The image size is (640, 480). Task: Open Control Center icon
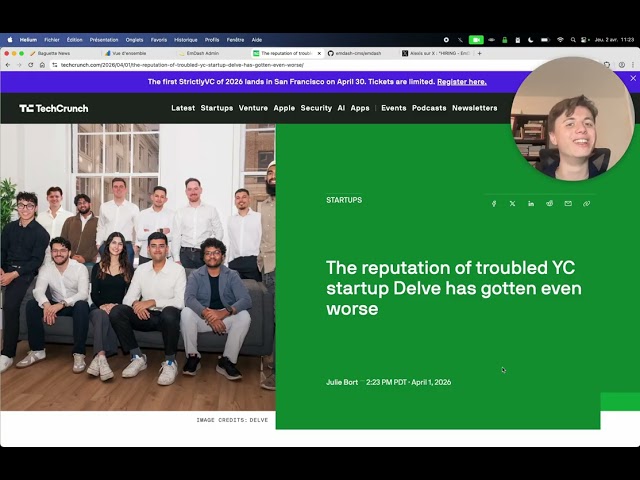pos(585,40)
